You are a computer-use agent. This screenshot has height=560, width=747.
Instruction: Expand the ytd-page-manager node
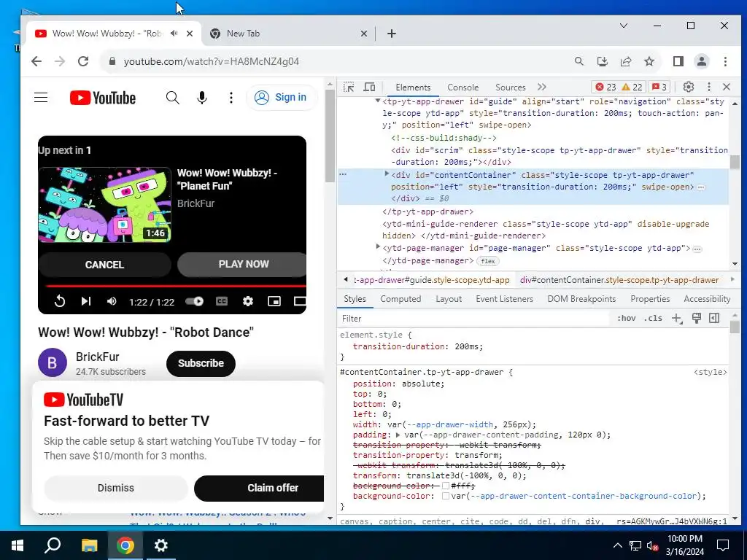tap(378, 246)
